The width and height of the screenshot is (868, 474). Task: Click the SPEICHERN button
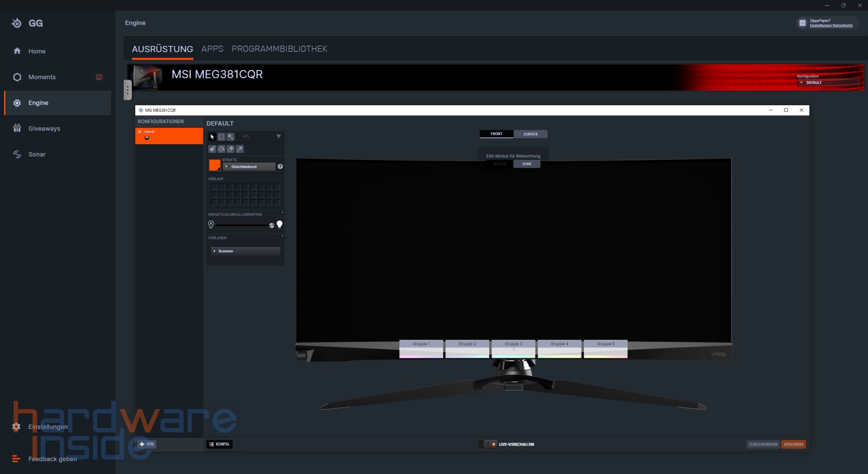794,444
